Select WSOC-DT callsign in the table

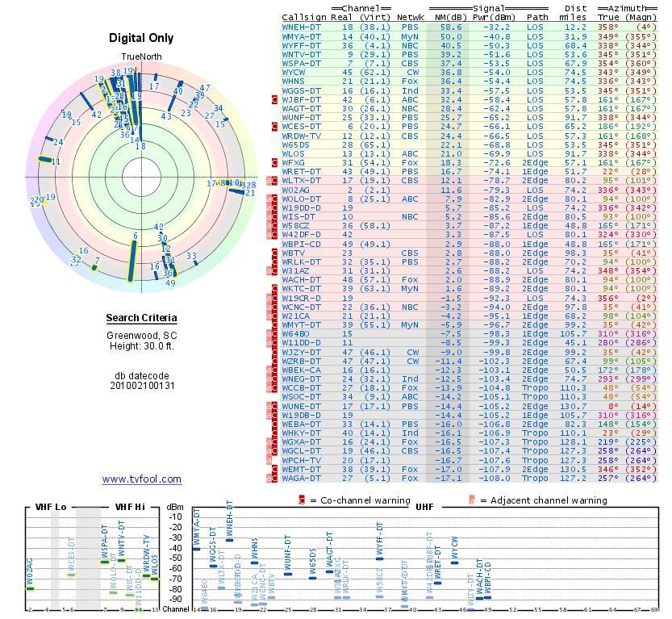(301, 397)
